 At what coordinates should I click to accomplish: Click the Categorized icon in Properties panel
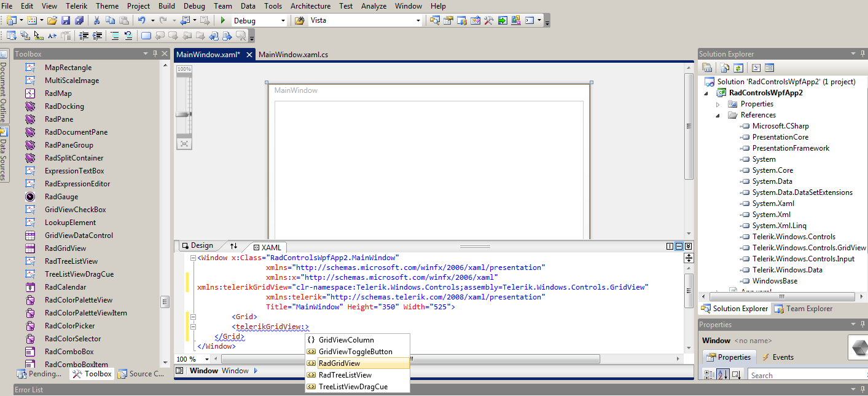click(x=708, y=374)
